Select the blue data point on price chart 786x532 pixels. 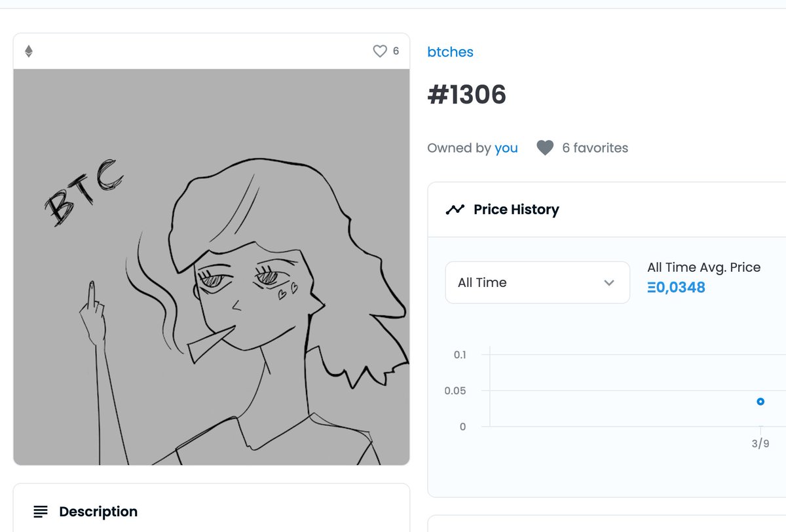(760, 402)
